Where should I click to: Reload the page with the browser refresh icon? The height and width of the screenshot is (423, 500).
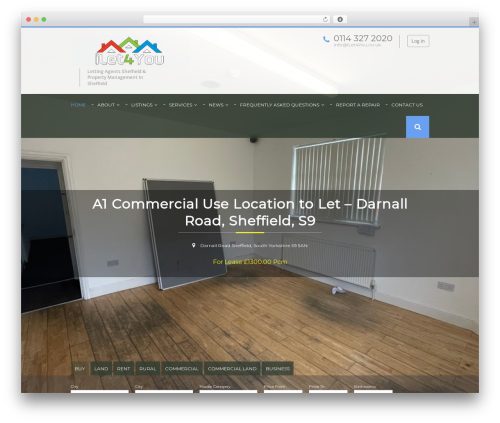[x=325, y=19]
